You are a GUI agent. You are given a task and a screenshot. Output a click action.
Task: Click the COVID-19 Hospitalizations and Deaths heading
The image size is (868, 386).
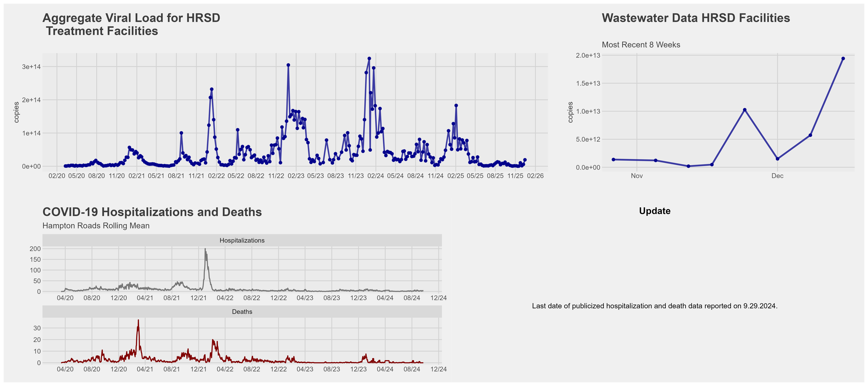152,212
